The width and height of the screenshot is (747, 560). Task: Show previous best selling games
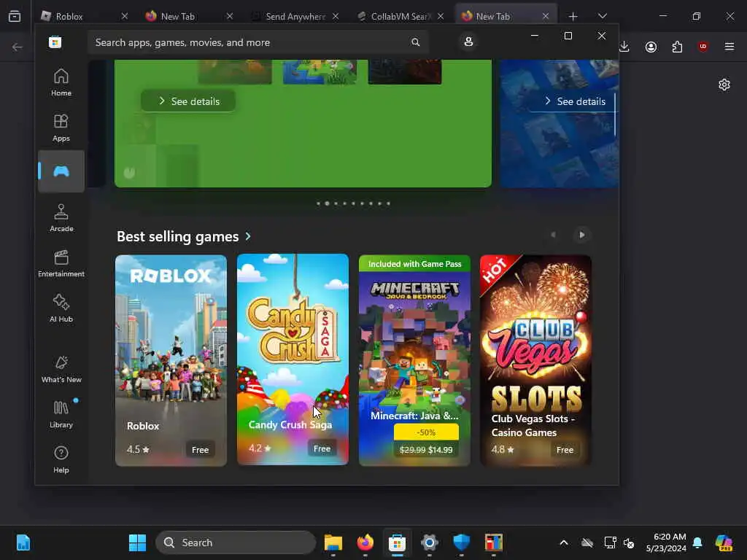[x=553, y=235]
